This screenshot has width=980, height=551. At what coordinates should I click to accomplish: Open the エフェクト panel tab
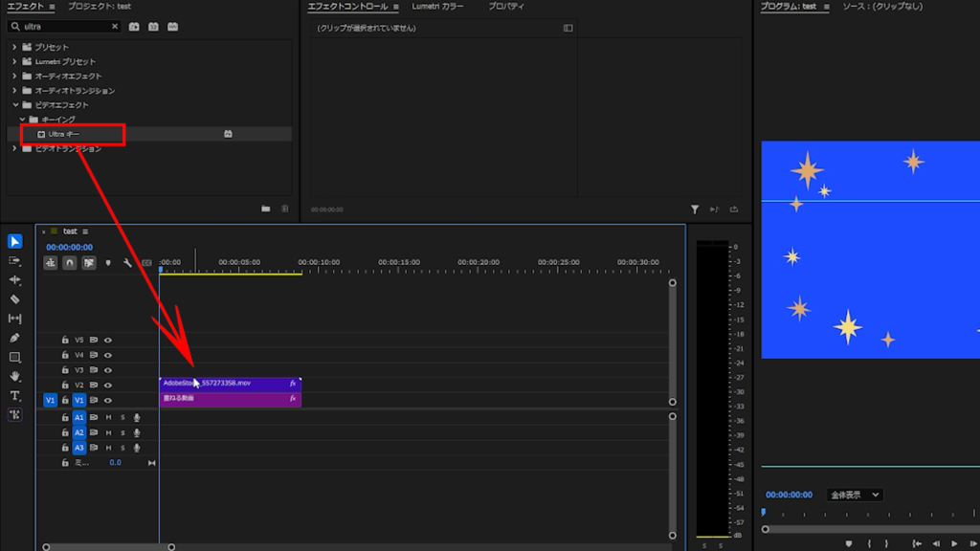click(25, 7)
